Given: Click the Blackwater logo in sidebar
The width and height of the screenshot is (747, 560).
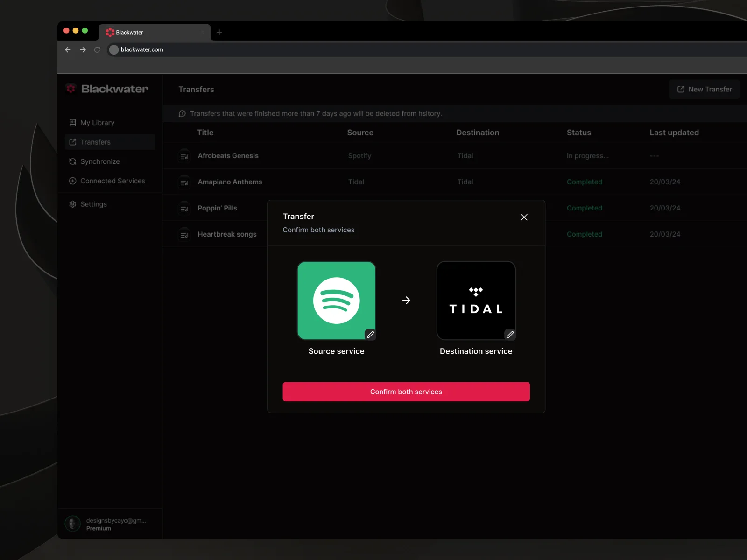Looking at the screenshot, I should click(107, 89).
